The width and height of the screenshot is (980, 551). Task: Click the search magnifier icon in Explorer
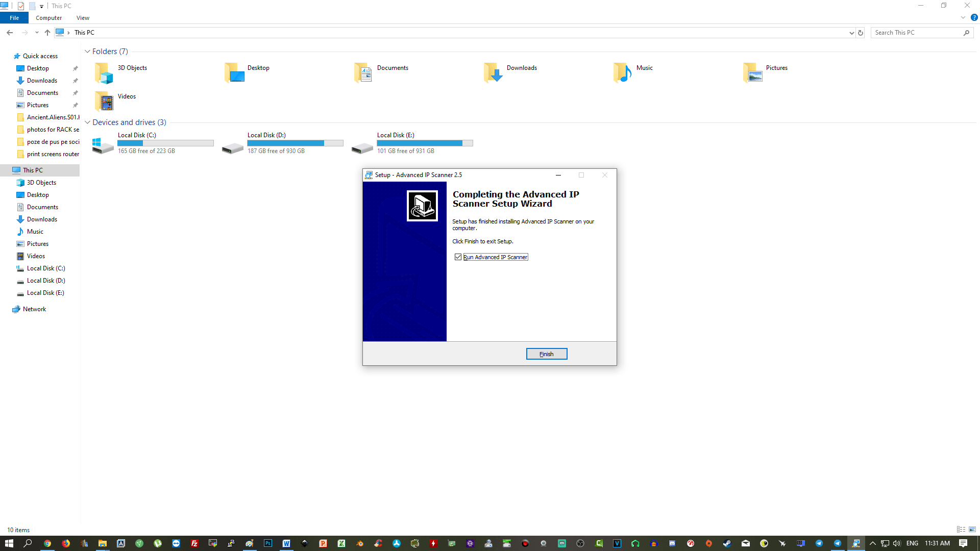click(966, 33)
